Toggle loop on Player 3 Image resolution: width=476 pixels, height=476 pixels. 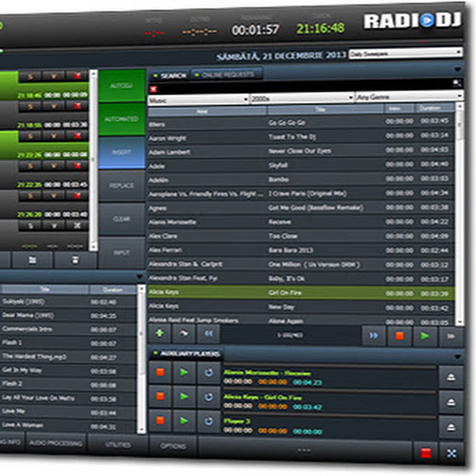coord(208,421)
